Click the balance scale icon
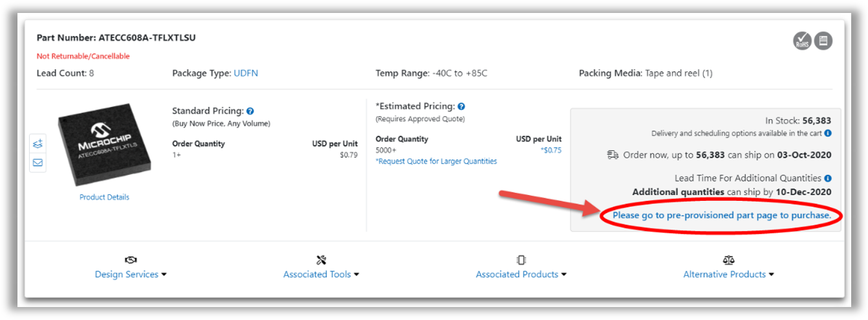The image size is (868, 320). [x=728, y=260]
